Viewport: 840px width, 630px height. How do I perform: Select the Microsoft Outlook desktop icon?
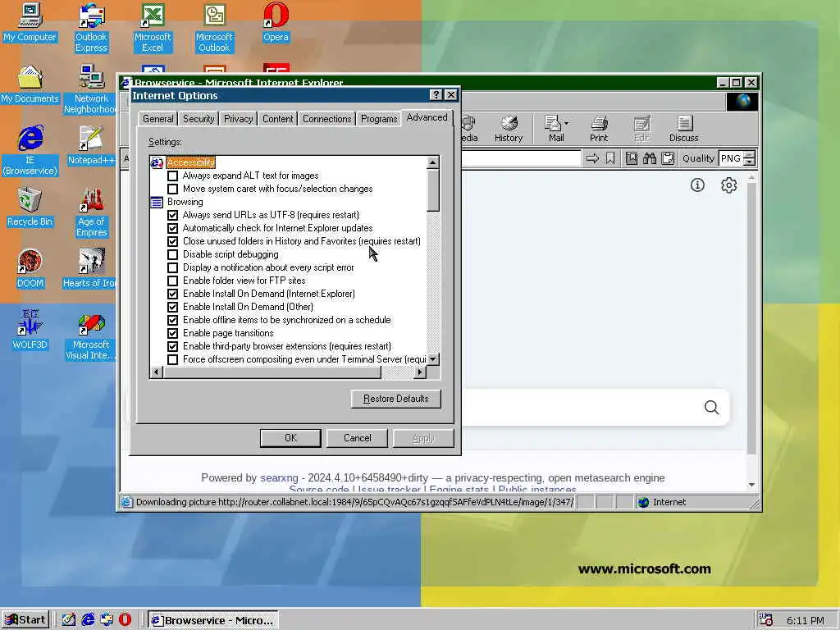tap(214, 27)
